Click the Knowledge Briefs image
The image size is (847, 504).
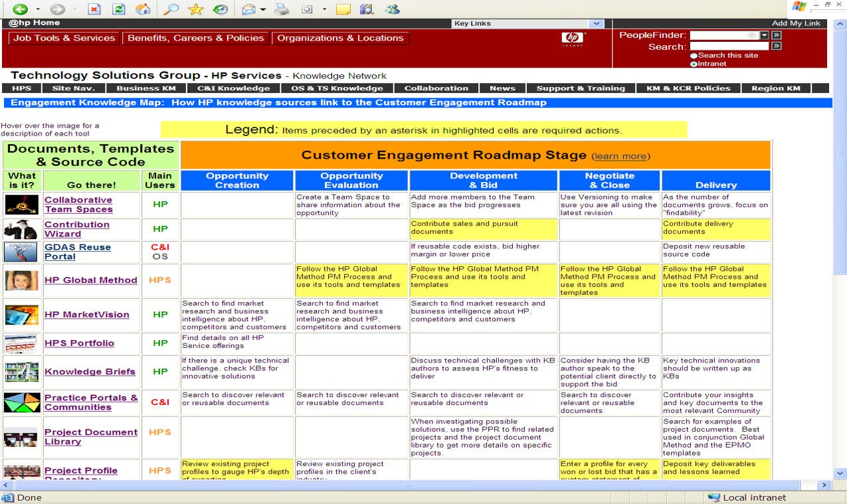(21, 372)
